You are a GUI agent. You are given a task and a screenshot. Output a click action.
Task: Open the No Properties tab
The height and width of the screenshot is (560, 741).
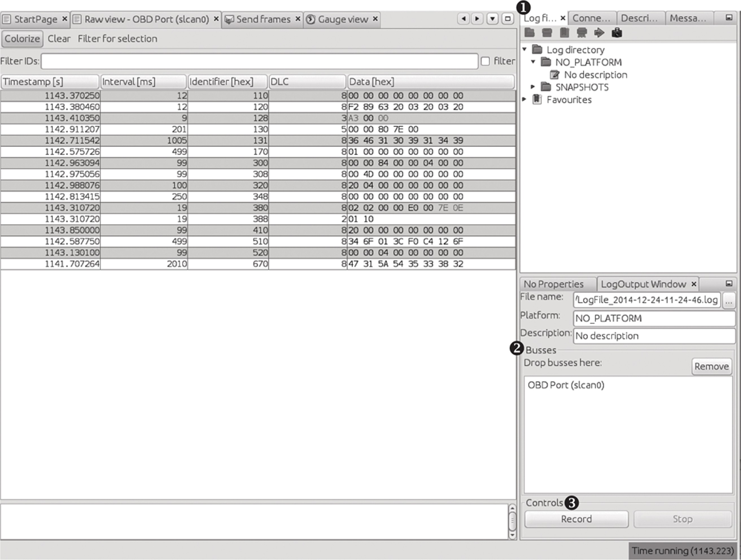point(558,284)
